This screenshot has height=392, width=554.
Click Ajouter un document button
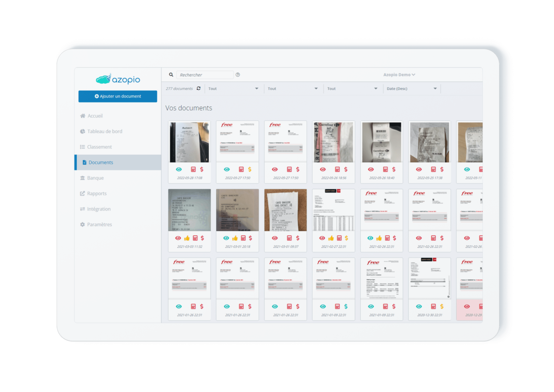click(x=118, y=96)
